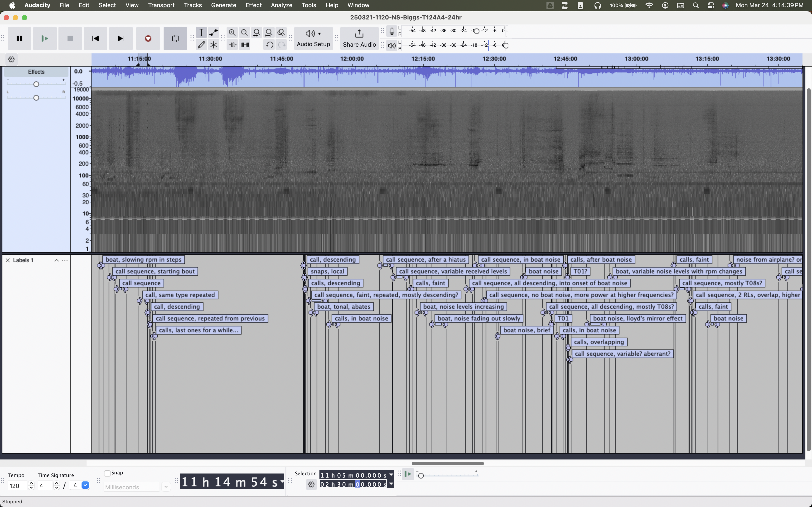This screenshot has width=812, height=507.
Task: Click the Undo arrow icon
Action: (x=269, y=45)
